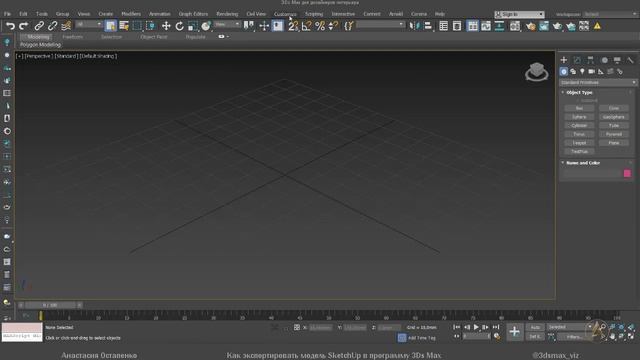The image size is (640, 360).
Task: Collapse the Name and Color rollout
Action: (583, 163)
